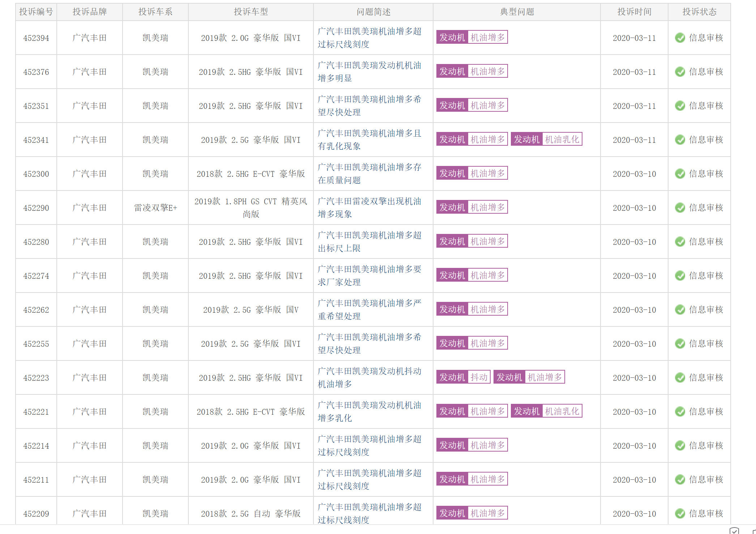Select 雷凌双擎E+ car series cell
The width and height of the screenshot is (756, 534).
[x=155, y=208]
